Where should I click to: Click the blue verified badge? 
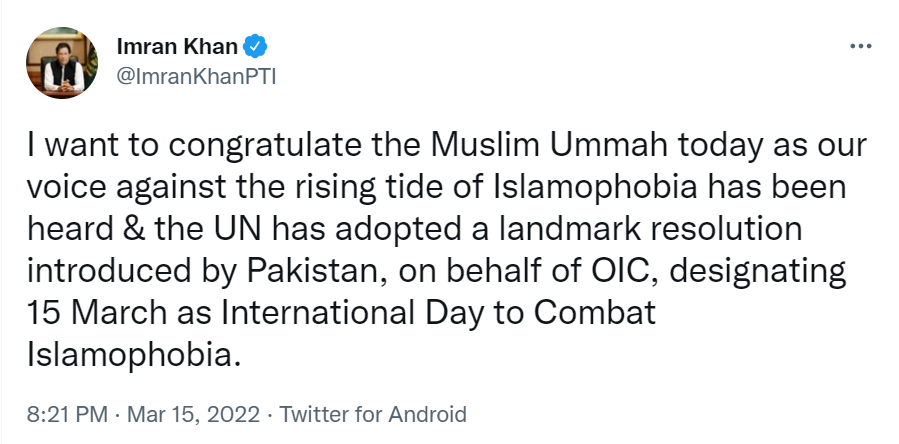(256, 46)
